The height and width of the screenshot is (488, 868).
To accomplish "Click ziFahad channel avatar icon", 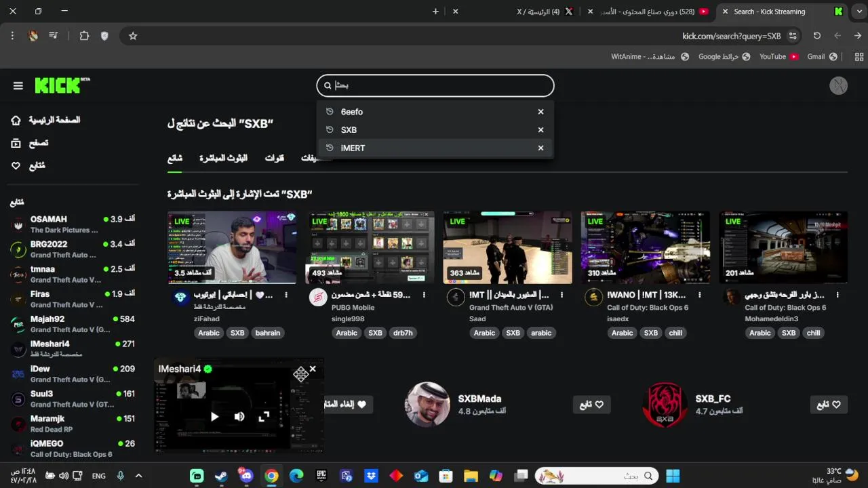I will tap(180, 298).
